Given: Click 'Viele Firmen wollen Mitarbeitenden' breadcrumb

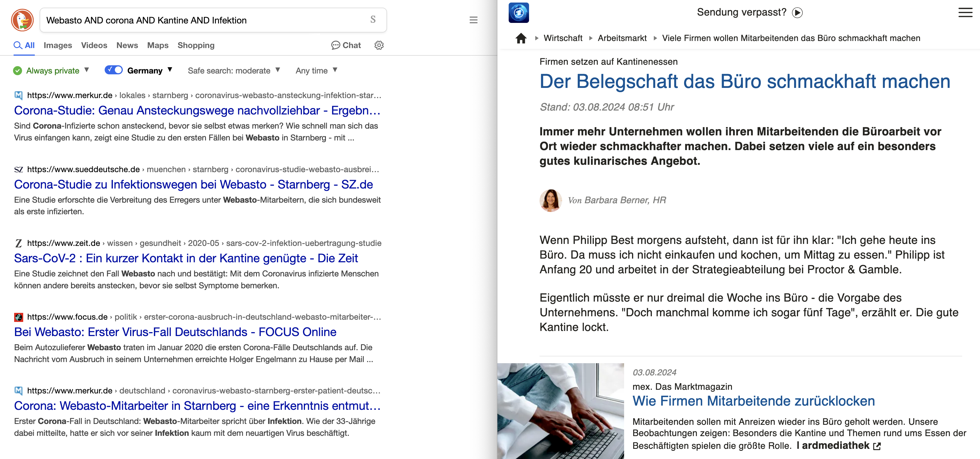Looking at the screenshot, I should coord(791,38).
